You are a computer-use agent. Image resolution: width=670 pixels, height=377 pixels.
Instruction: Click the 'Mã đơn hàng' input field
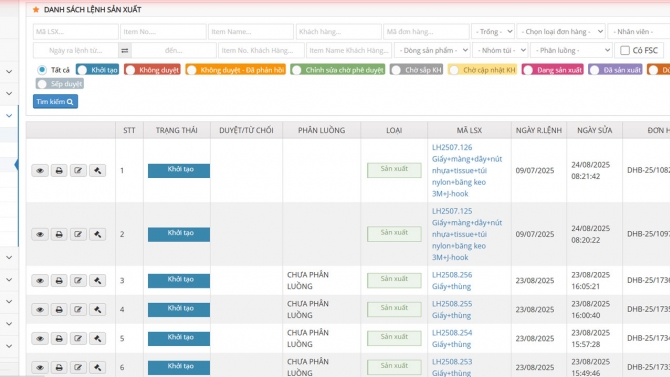[426, 32]
